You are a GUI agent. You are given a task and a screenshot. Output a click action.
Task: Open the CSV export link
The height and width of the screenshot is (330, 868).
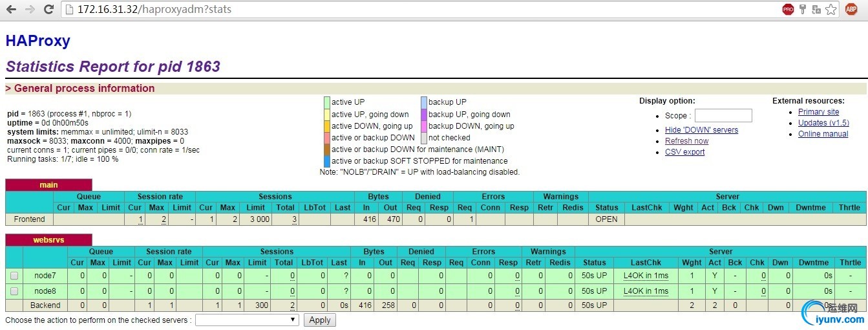(x=684, y=152)
